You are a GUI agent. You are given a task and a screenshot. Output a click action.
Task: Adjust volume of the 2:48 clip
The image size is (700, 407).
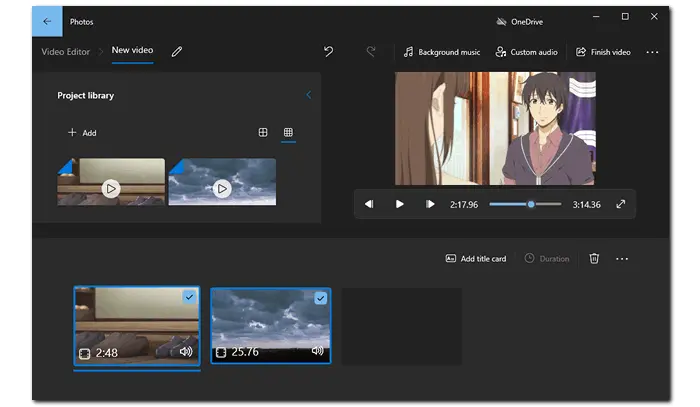pyautogui.click(x=186, y=352)
